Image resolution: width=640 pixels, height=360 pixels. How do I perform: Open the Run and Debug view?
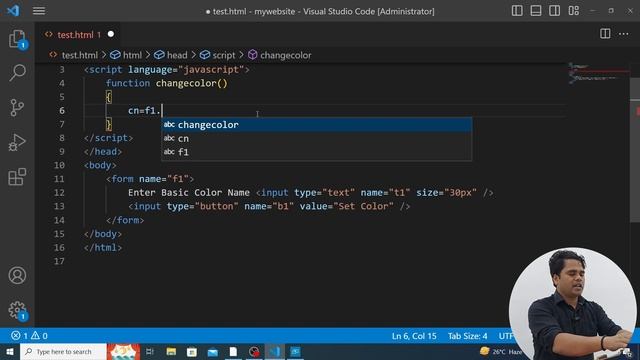coord(17,142)
